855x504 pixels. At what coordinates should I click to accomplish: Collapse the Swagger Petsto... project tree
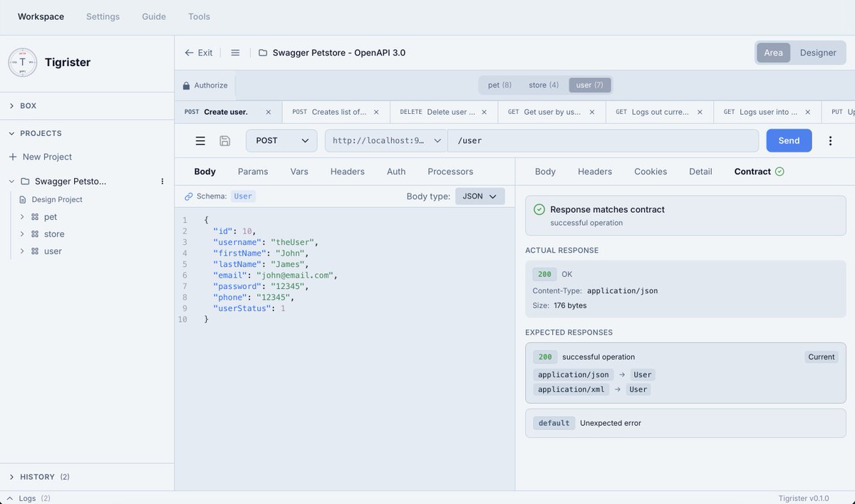click(11, 182)
